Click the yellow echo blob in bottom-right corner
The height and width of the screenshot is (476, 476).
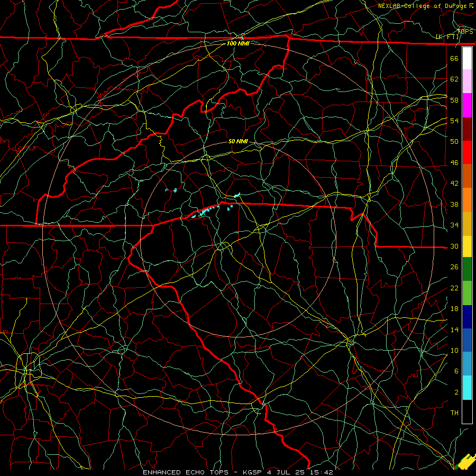pyautogui.click(x=465, y=461)
